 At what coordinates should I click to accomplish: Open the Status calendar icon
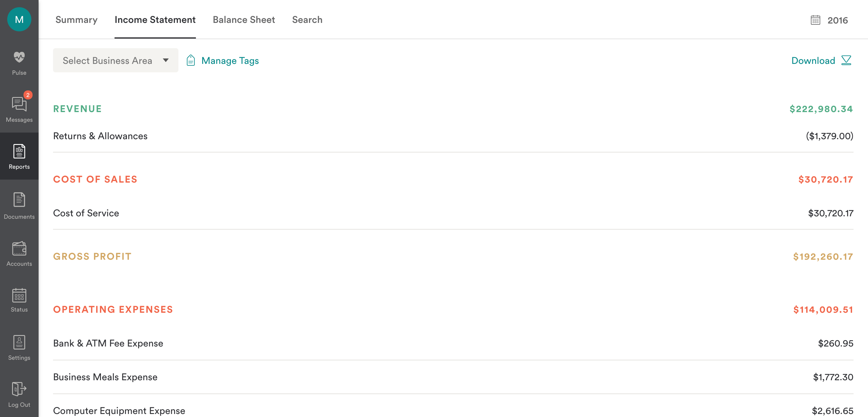pyautogui.click(x=19, y=295)
